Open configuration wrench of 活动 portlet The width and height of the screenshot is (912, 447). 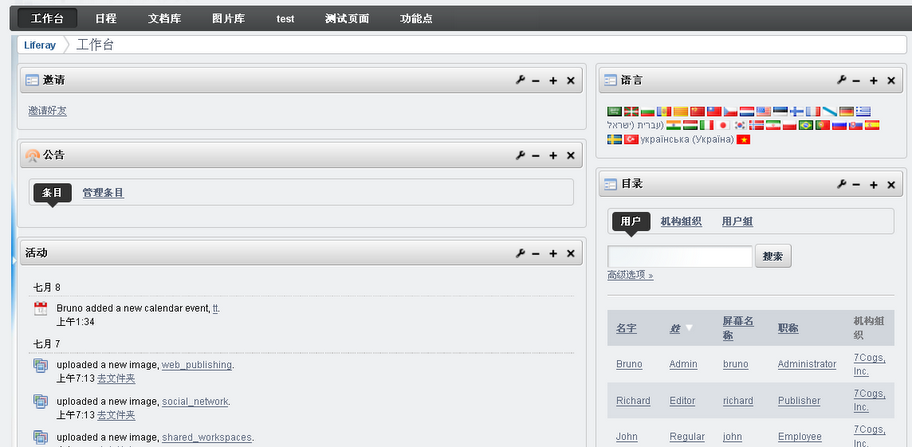click(520, 253)
